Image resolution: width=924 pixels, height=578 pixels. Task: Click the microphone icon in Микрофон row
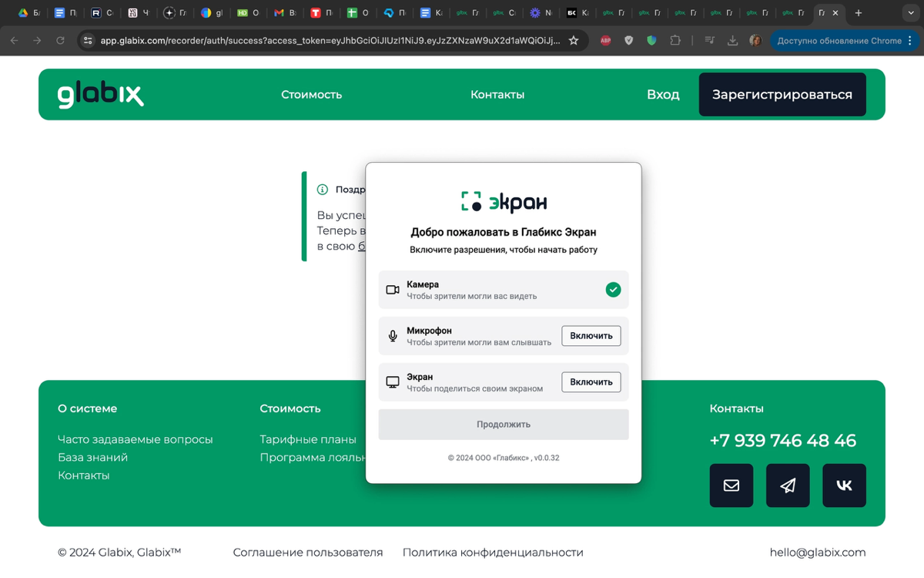393,336
